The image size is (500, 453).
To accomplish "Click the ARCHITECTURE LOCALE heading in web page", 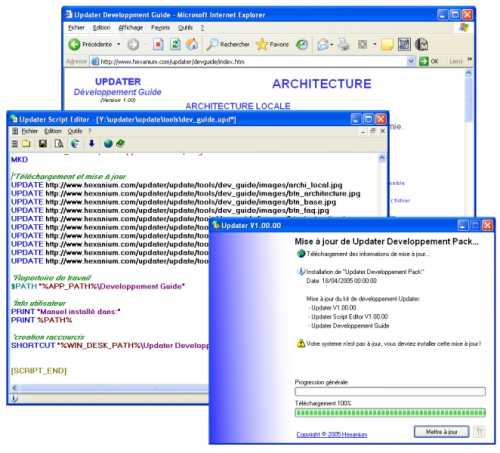I will click(x=238, y=106).
